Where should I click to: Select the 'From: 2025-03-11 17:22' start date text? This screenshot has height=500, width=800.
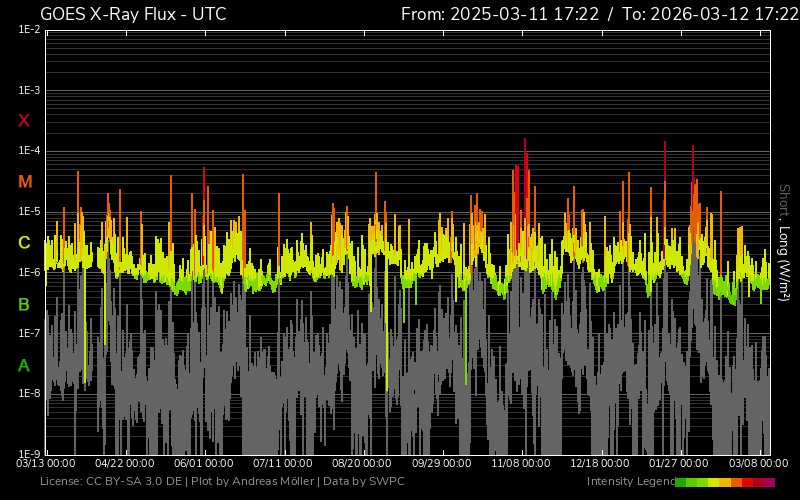(x=500, y=14)
